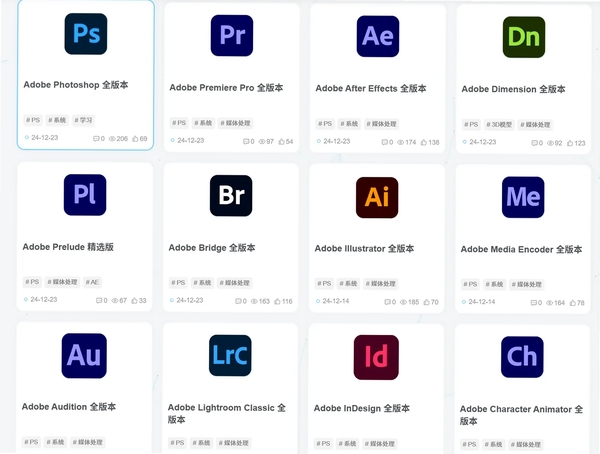Open the After Effects Ae icon
Viewport: 600px width, 454px height.
point(378,36)
